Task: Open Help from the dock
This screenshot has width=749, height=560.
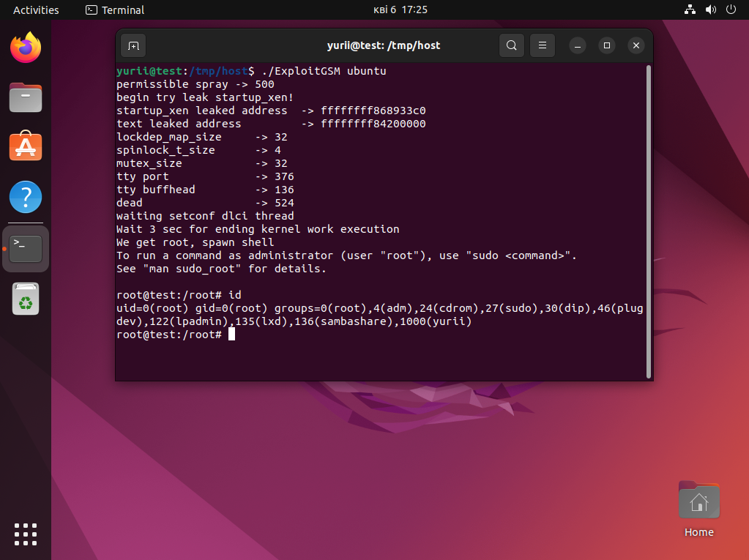Action: 26,197
